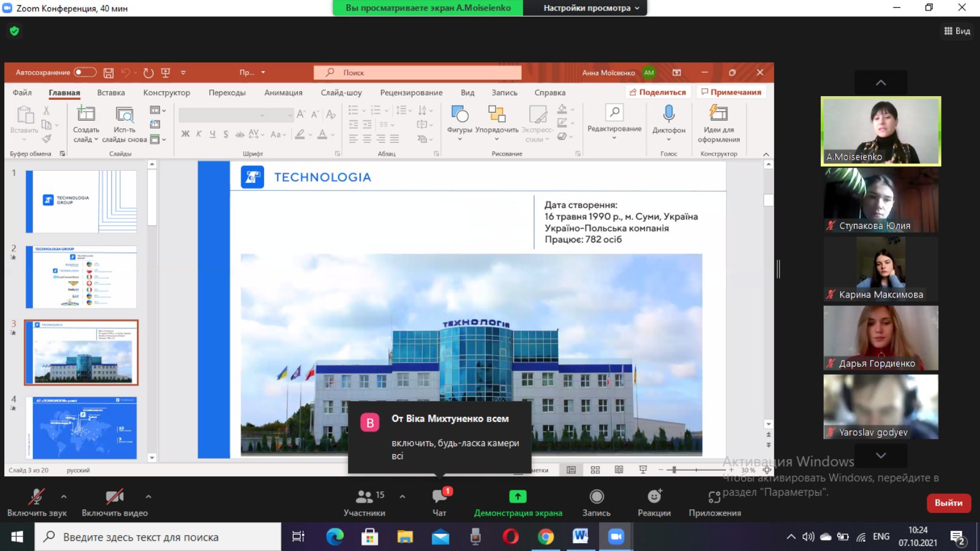
Task: Start slideshow from beginning in quick access toolbar
Action: (165, 73)
